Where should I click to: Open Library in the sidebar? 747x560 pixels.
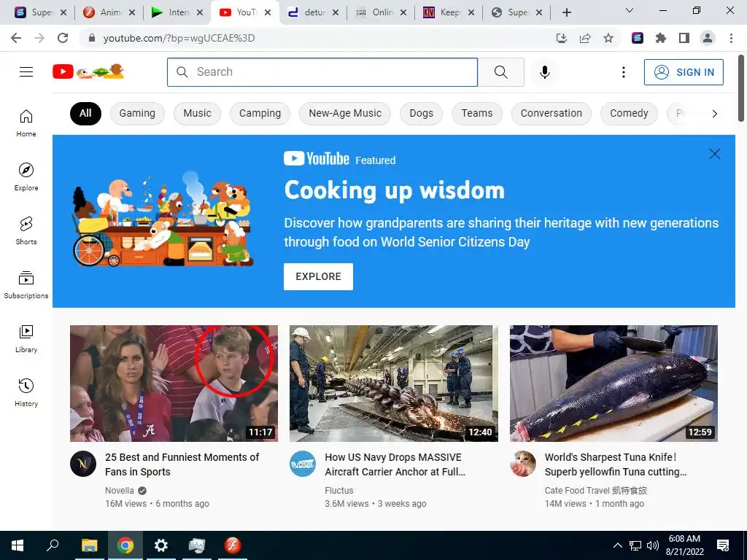[26, 338]
